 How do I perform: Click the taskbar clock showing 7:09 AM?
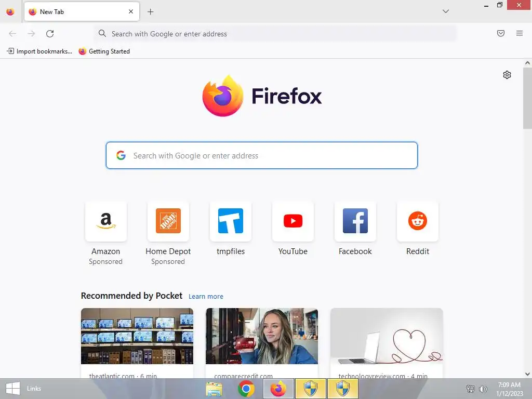pos(510,389)
